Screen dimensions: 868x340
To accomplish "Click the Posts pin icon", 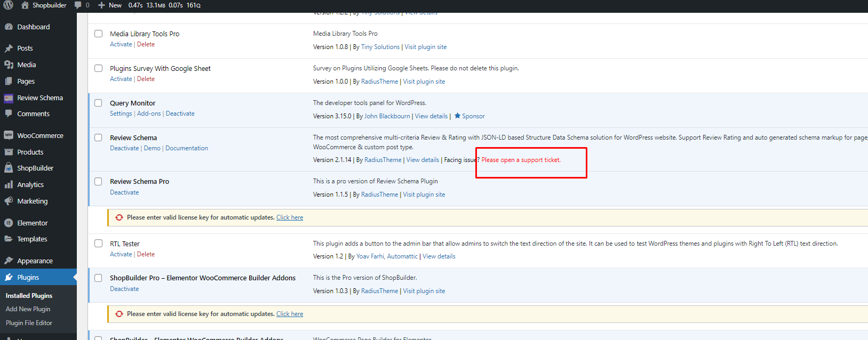I will (9, 48).
